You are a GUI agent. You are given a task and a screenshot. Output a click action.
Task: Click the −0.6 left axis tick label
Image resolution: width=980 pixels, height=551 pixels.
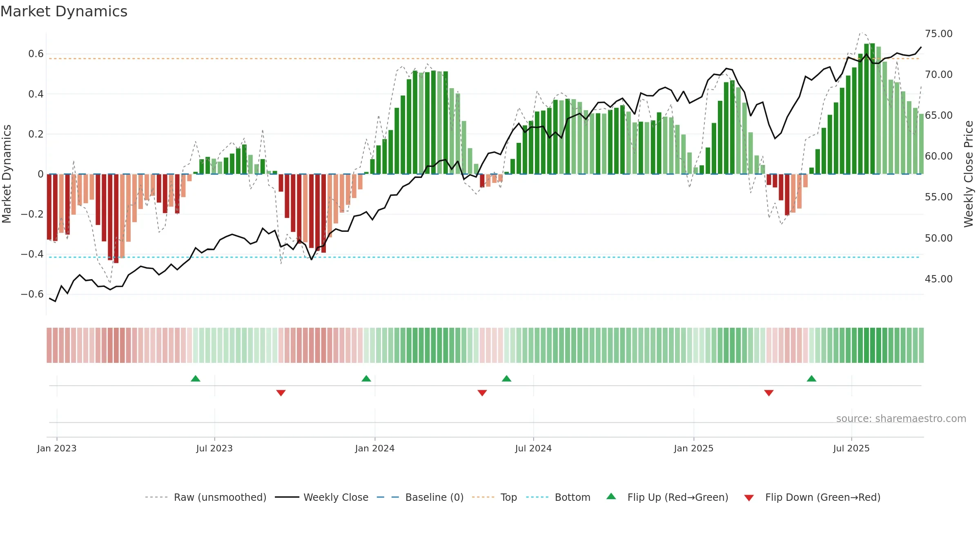[32, 294]
